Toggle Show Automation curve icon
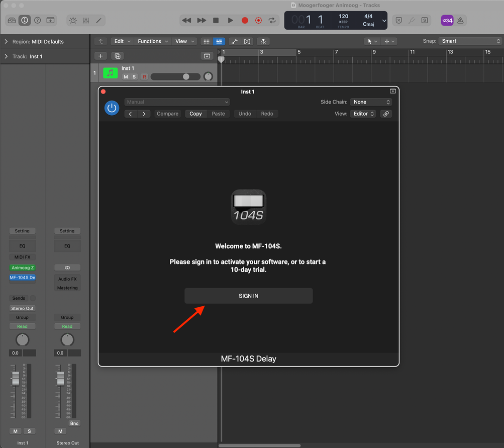This screenshot has height=448, width=504. [x=235, y=42]
